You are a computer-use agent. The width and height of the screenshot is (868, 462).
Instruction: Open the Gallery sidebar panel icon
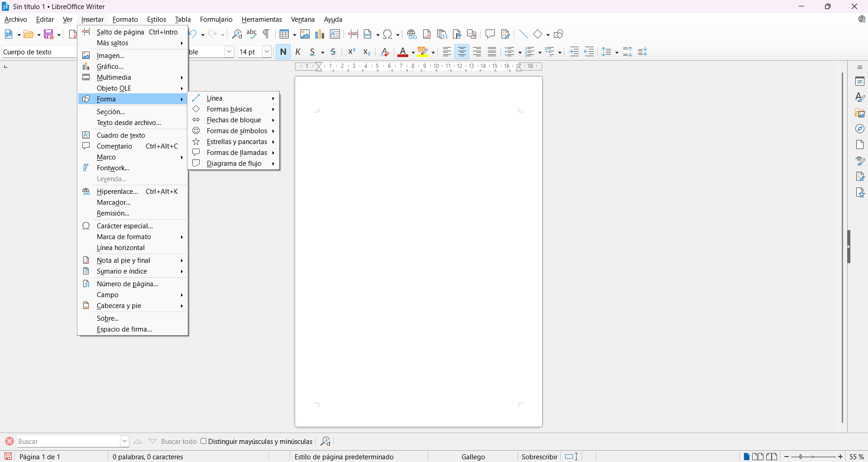860,113
